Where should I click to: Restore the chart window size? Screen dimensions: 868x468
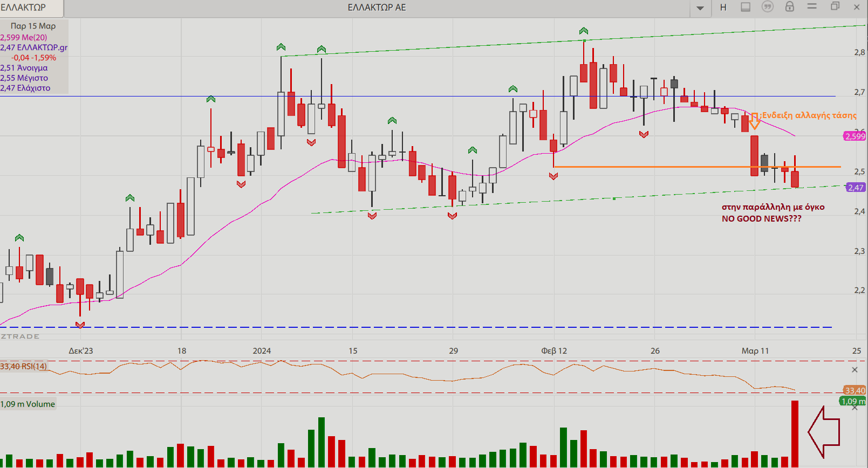[x=835, y=6]
